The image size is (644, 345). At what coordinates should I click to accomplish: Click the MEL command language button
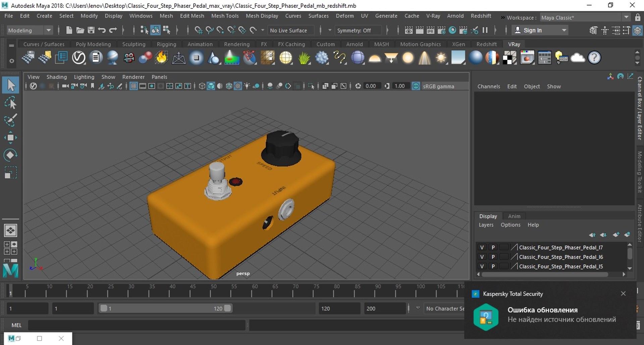pos(16,325)
